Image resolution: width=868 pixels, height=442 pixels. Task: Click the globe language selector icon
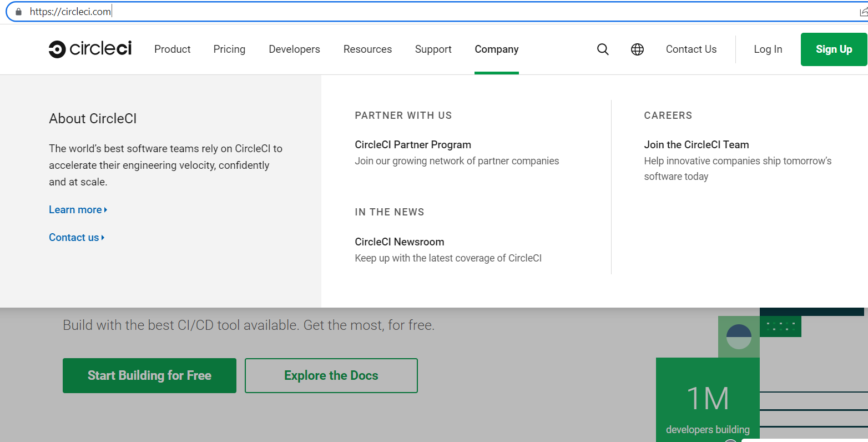(637, 49)
